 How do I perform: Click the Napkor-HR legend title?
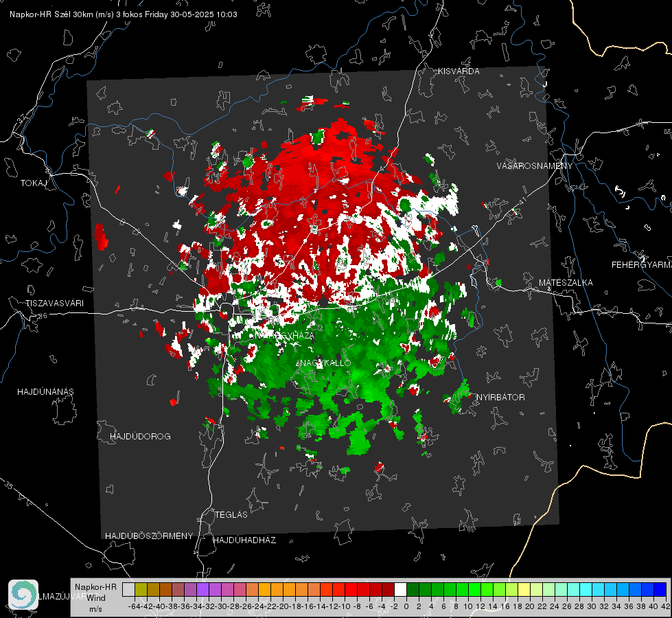coord(95,586)
